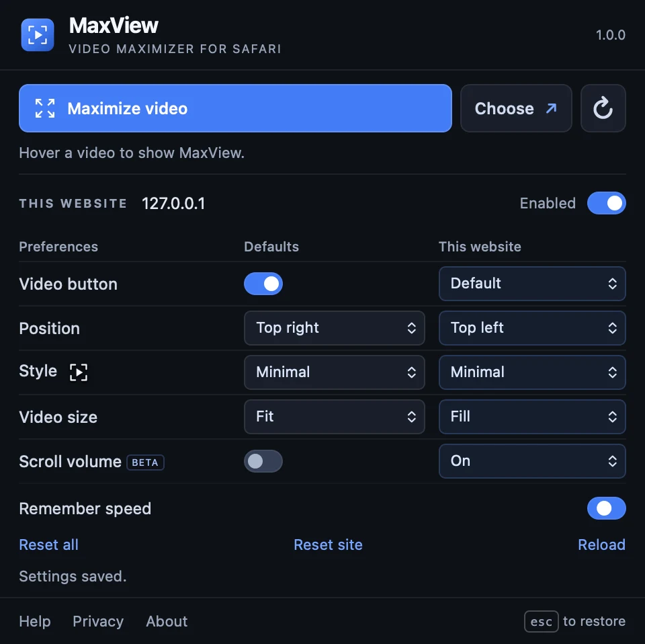
Task: Click the 127.0.0.1 website address
Action: [x=173, y=203]
